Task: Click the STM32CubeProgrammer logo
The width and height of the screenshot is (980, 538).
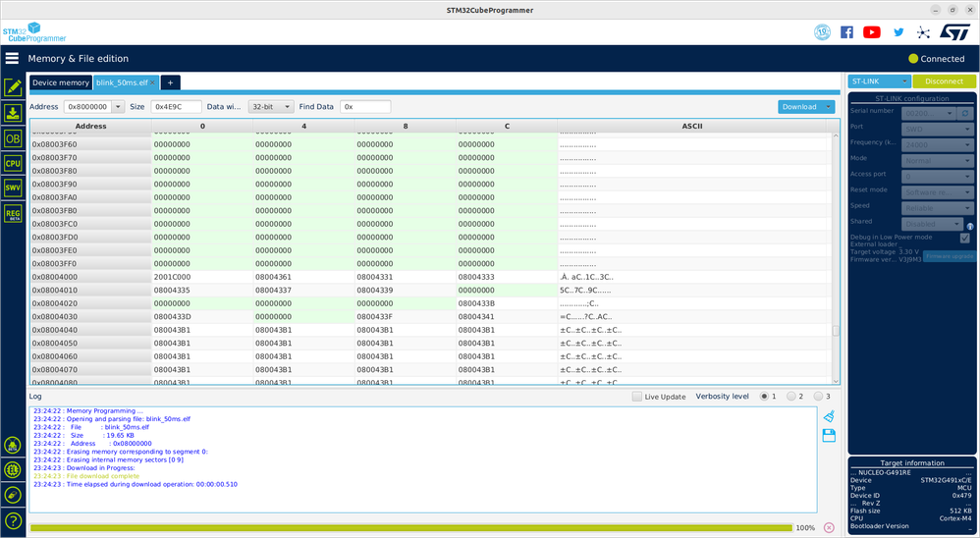Action: pos(33,32)
